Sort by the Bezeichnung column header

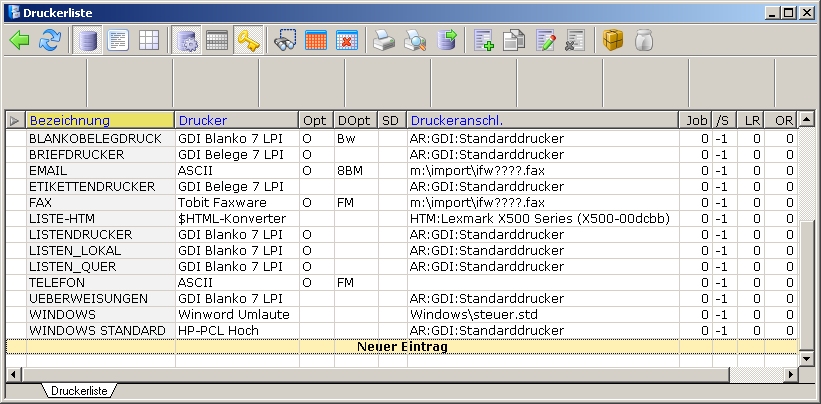tap(99, 120)
